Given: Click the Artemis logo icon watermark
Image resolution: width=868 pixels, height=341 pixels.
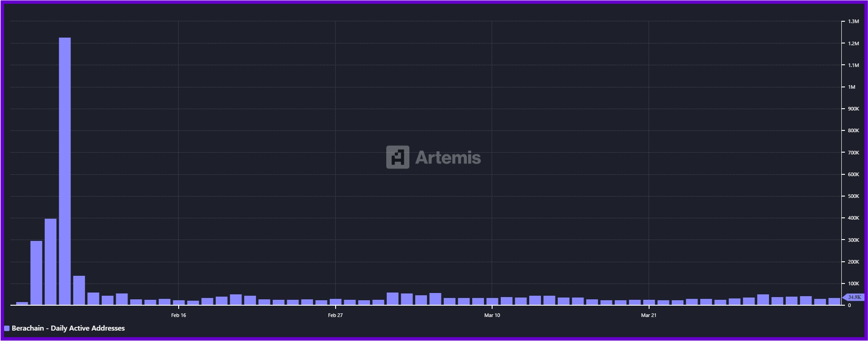Looking at the screenshot, I should tap(398, 157).
